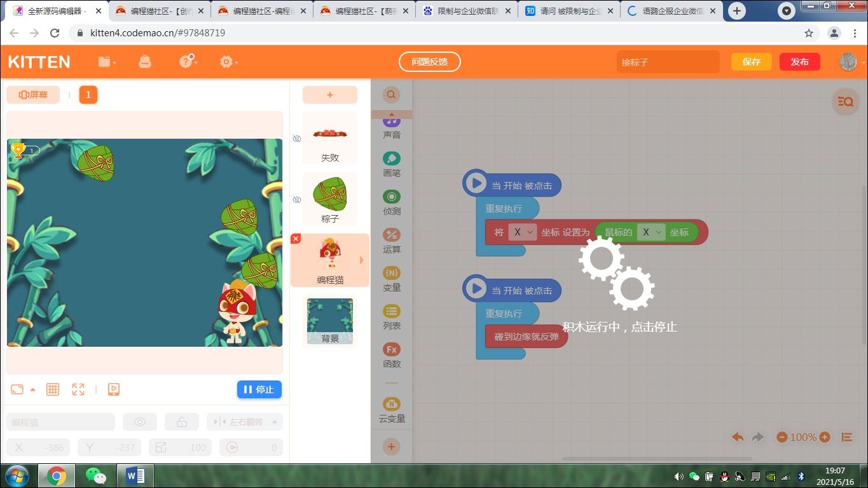868x488 pixels.
Task: Open the settings gear menu dropdown
Action: click(x=228, y=62)
